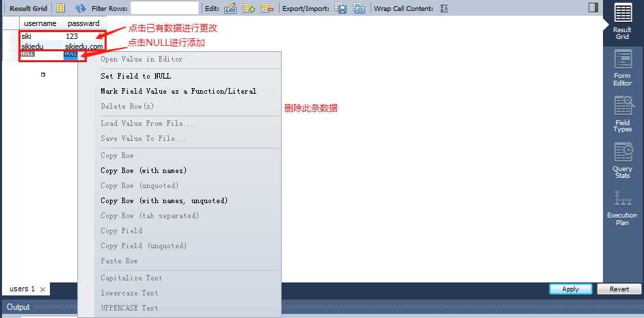
Task: Select the plain Copy Field menu entry
Action: 122,230
